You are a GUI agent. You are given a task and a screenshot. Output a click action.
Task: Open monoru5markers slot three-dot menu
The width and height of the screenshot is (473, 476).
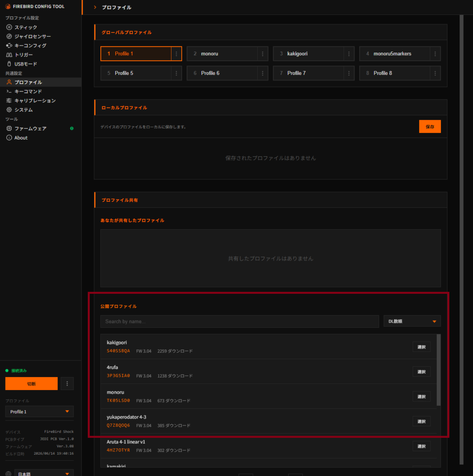tap(435, 54)
